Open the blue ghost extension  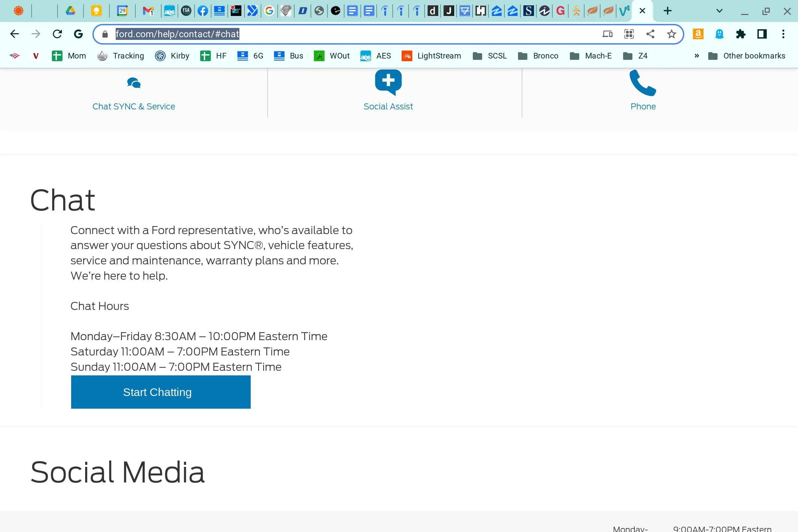(719, 34)
